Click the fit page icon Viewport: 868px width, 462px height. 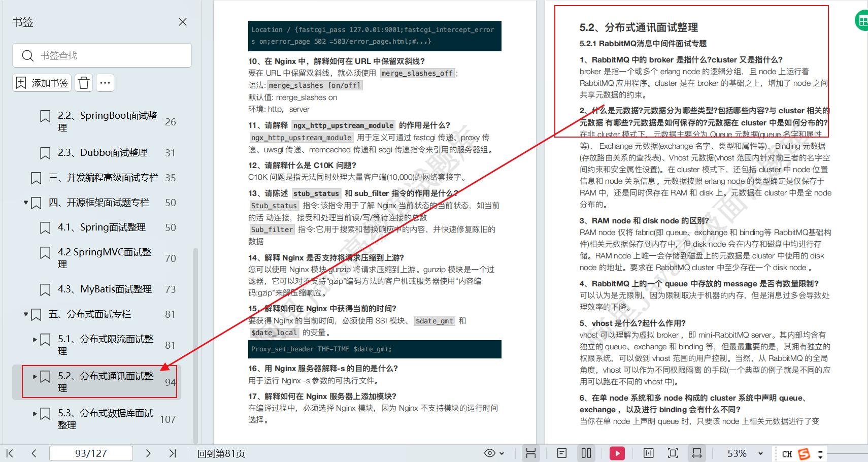(x=673, y=453)
